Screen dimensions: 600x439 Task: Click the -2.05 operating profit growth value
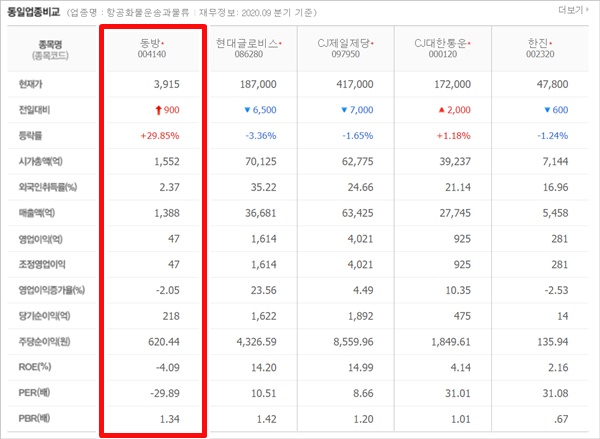(168, 290)
